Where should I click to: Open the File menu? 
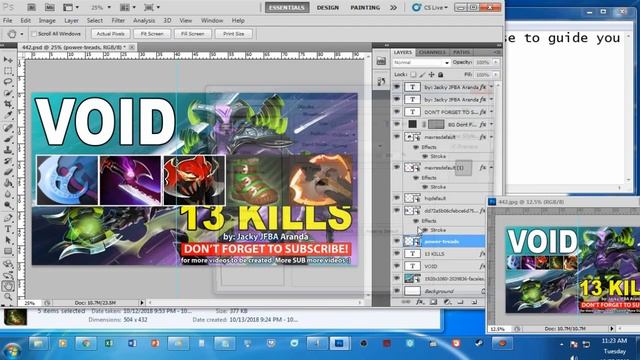(7, 20)
